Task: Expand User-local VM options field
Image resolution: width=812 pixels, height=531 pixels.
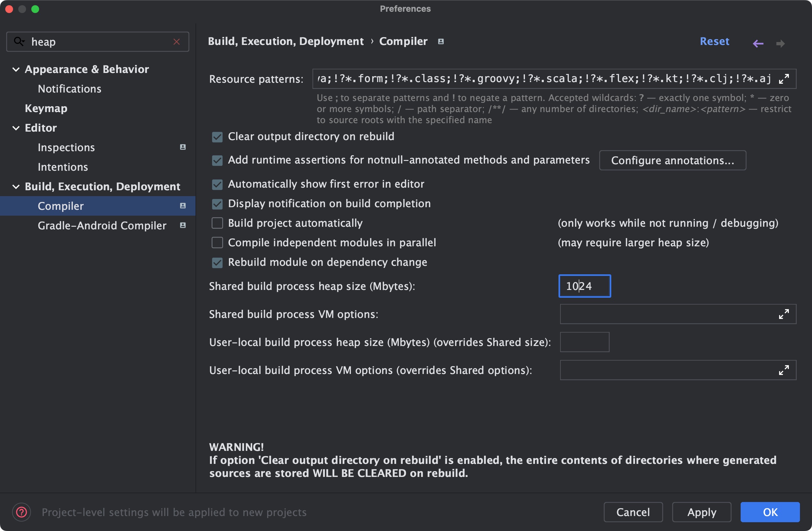Action: (784, 370)
